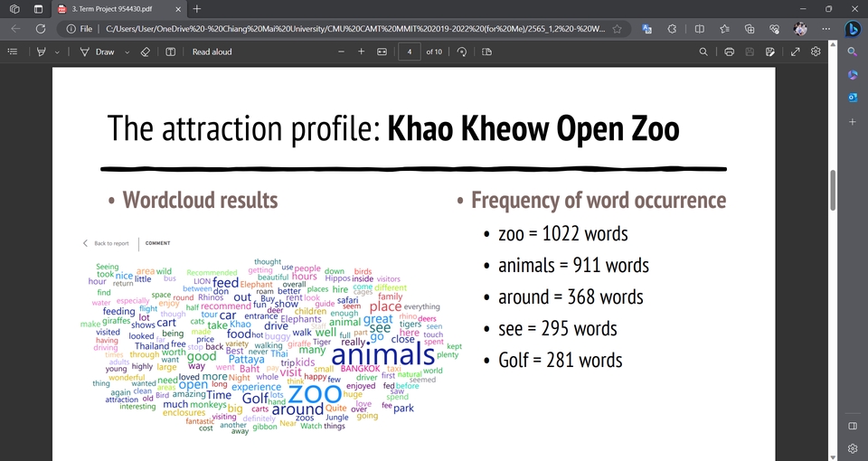Activate the Draw pen tool

(x=97, y=52)
